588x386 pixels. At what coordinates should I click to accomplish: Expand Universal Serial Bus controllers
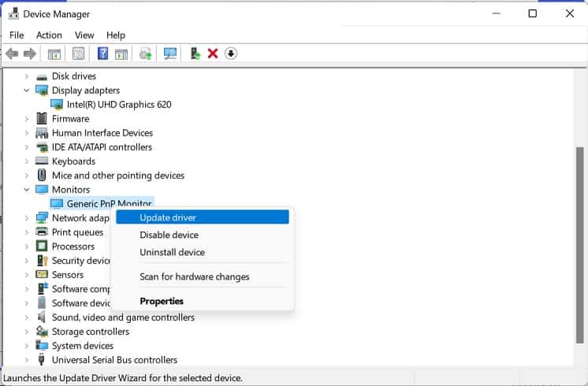click(x=27, y=360)
